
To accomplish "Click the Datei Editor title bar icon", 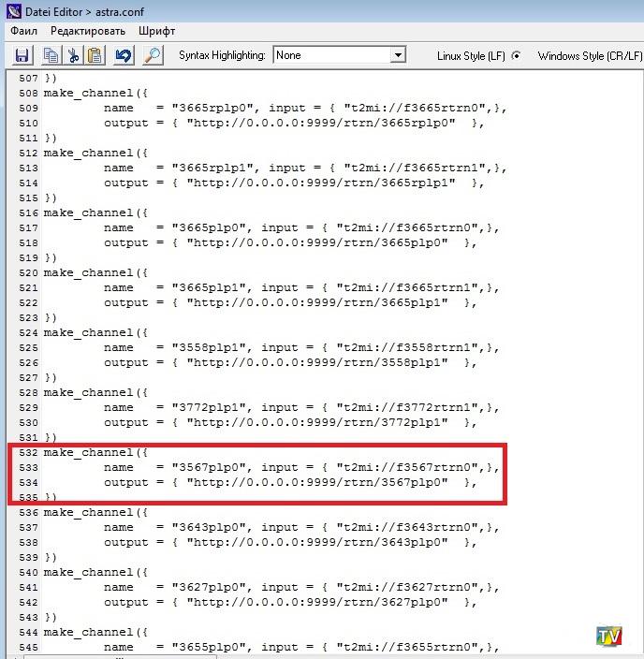I will coord(10,10).
